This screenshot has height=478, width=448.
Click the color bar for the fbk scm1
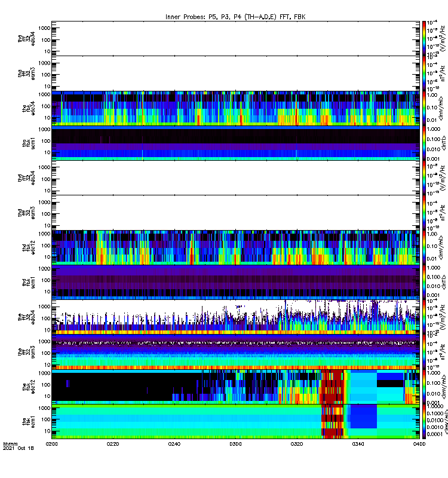tap(424, 422)
